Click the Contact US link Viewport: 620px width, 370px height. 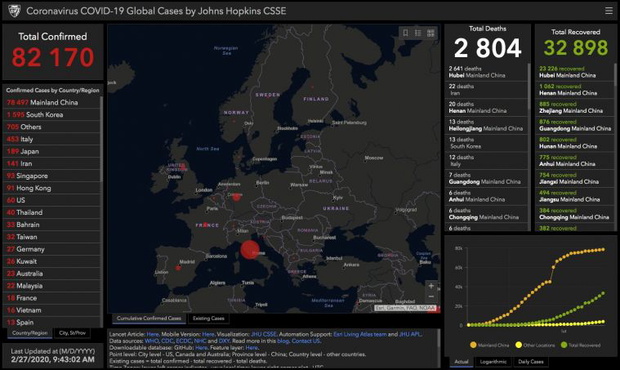click(306, 341)
